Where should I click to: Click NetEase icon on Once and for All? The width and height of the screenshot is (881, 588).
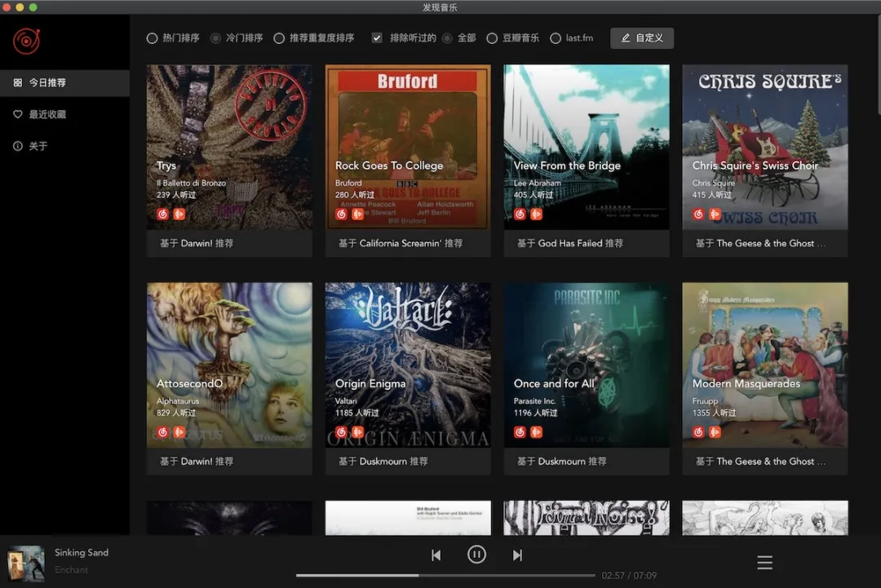(x=520, y=432)
